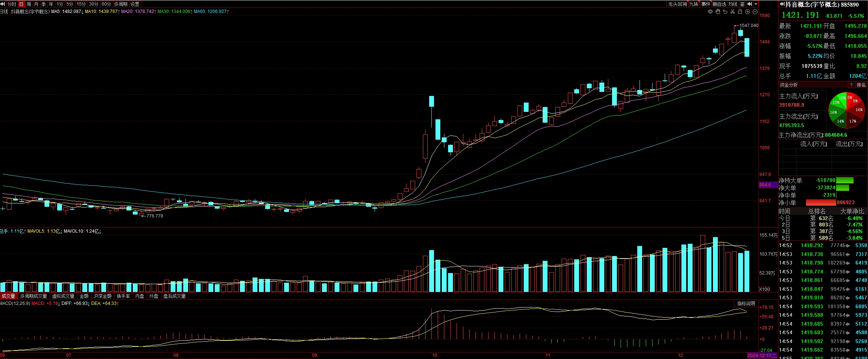Select the 60分 period tab

point(106,4)
